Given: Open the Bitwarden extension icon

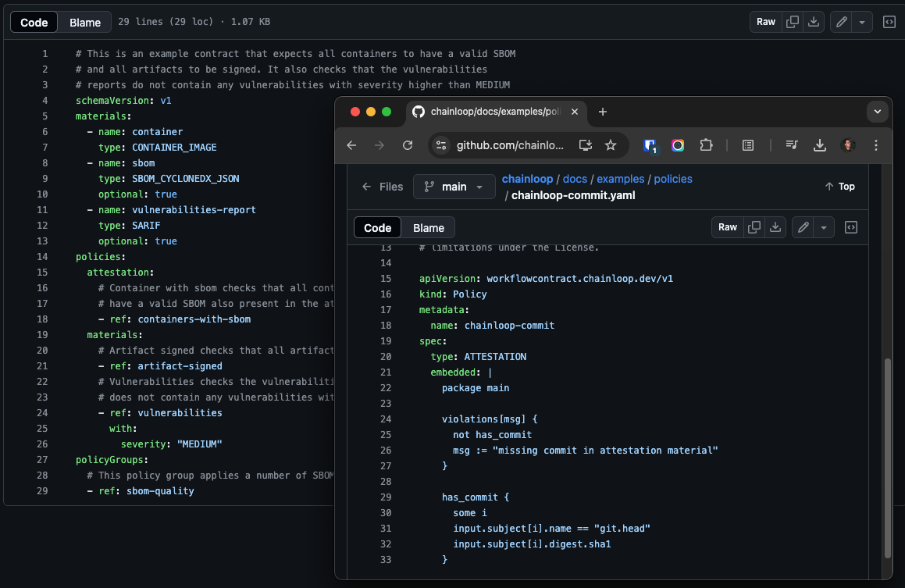Looking at the screenshot, I should point(650,145).
